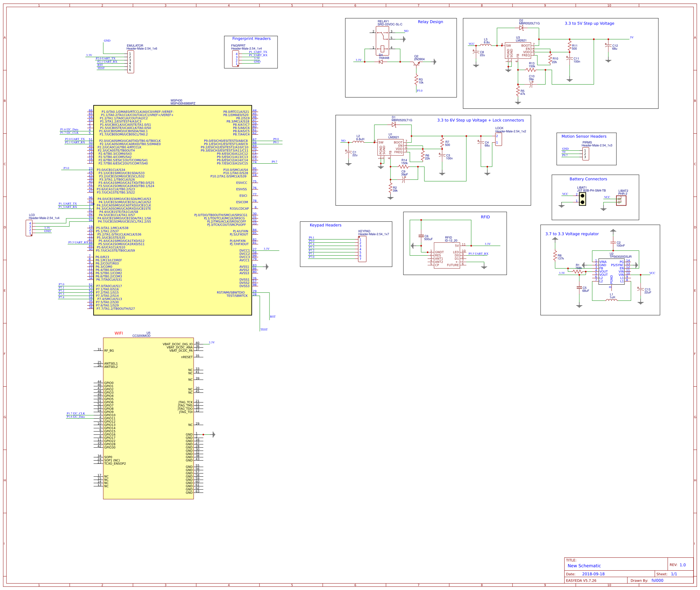
Task: Click the U2 TPS63020DSJR regulator chip
Action: point(611,271)
